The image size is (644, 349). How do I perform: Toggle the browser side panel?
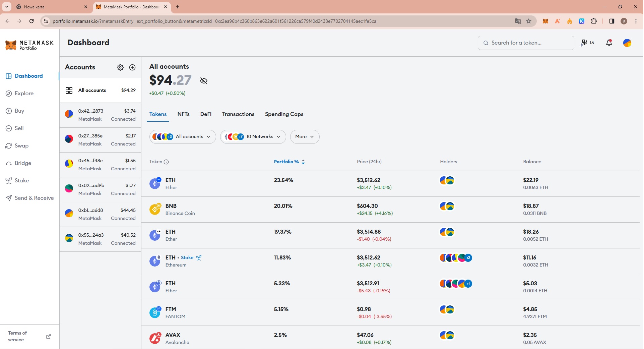pyautogui.click(x=612, y=21)
